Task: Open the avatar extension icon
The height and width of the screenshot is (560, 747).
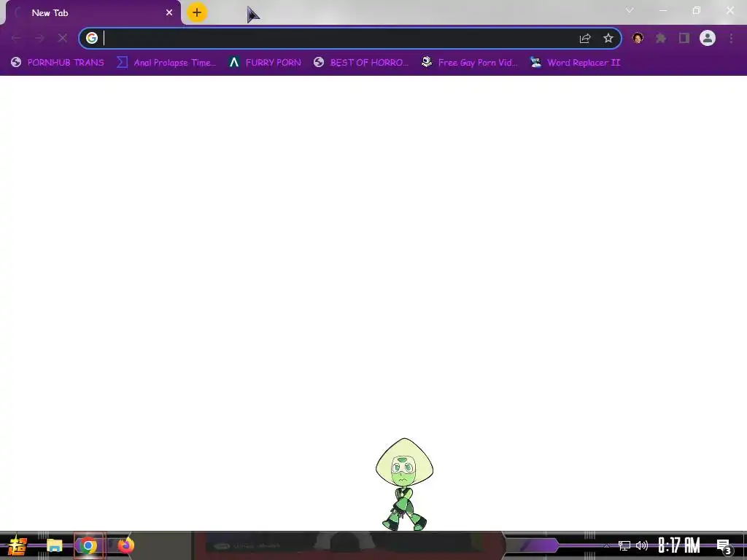Action: 638,38
